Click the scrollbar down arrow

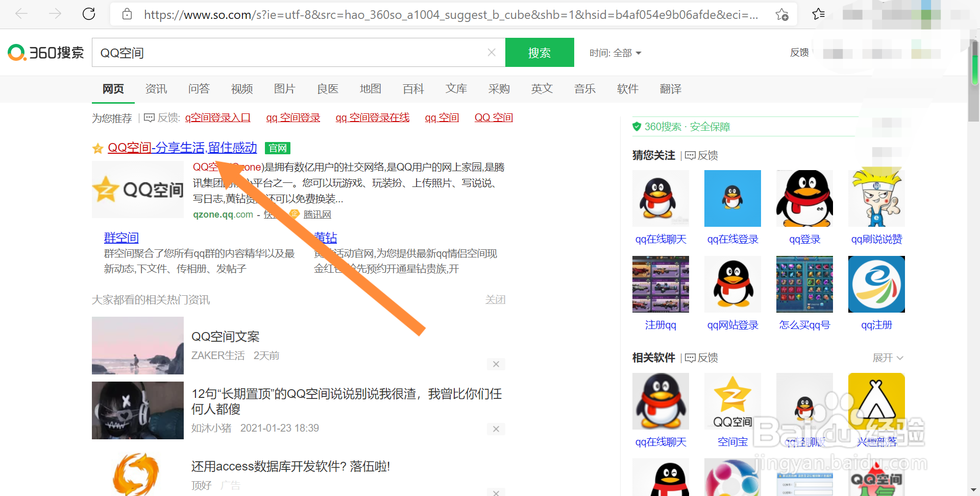(x=974, y=490)
